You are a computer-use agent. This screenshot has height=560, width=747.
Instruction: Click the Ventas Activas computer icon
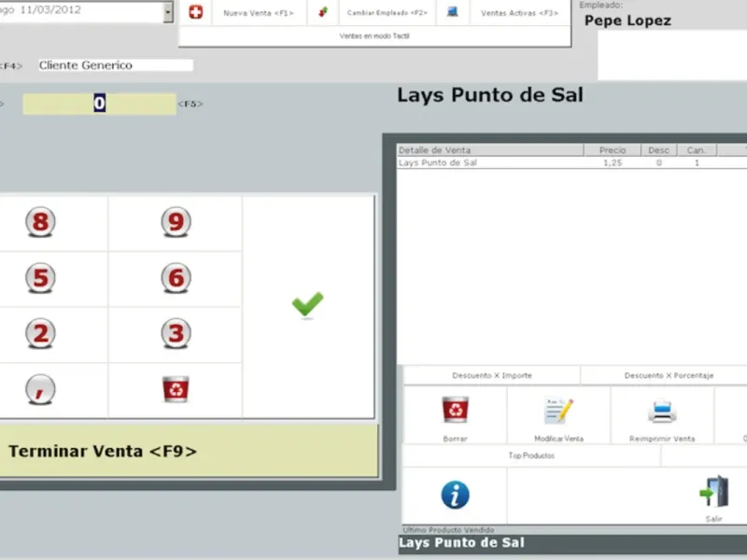point(453,11)
